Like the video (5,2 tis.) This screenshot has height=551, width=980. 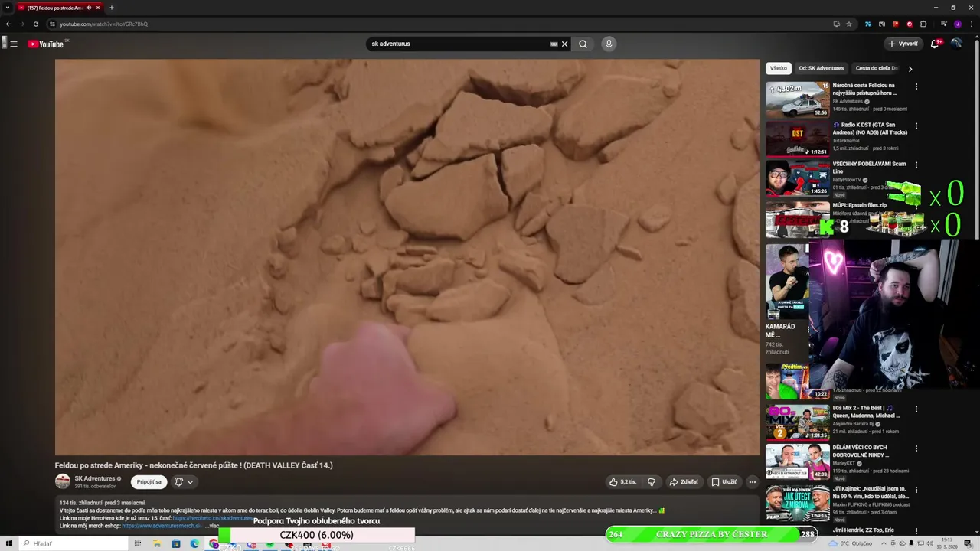(623, 482)
